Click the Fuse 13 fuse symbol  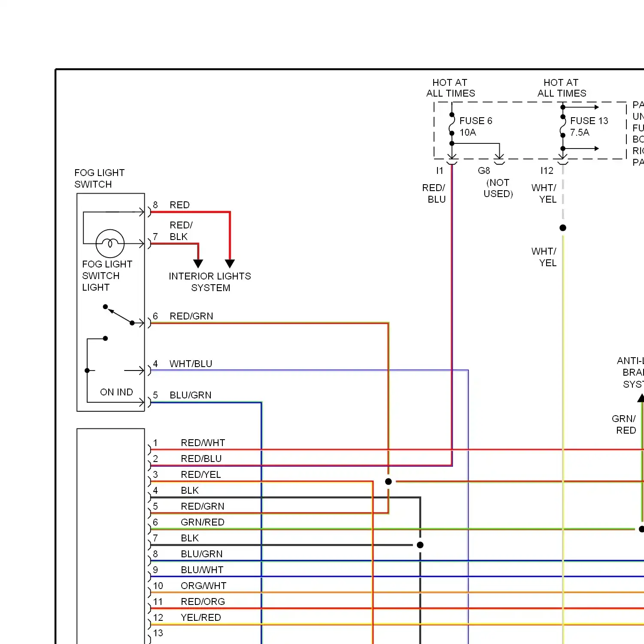(563, 126)
